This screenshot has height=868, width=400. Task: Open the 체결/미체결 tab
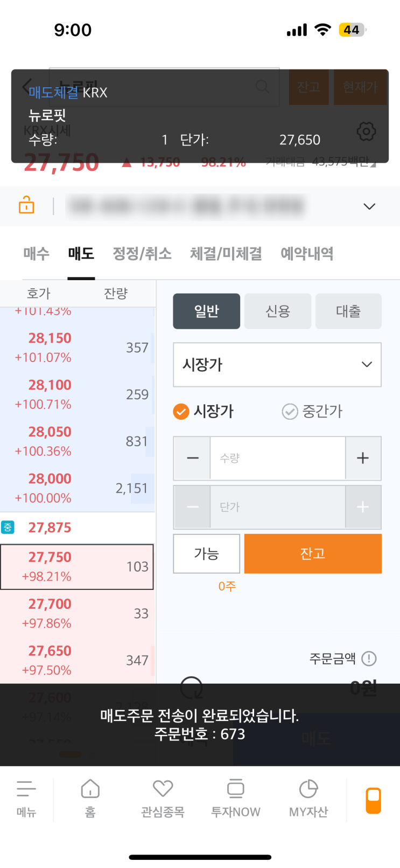(225, 254)
